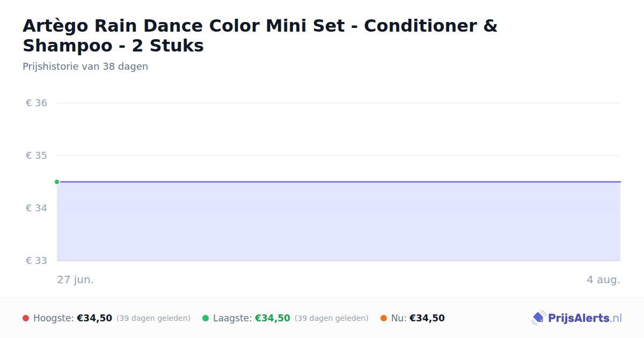Click the shaded blue chart area

(x=339, y=221)
